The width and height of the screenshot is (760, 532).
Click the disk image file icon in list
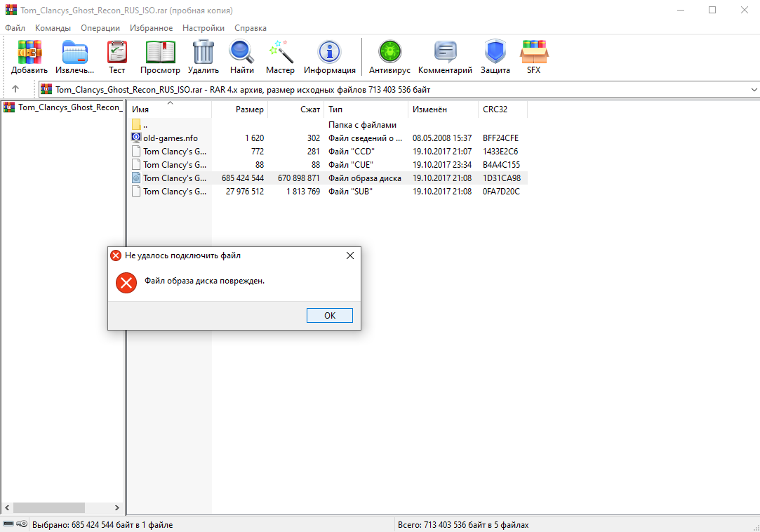click(x=136, y=178)
